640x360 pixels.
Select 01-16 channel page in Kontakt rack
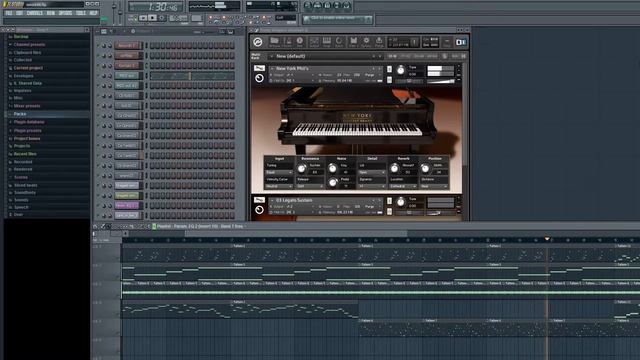(393, 56)
